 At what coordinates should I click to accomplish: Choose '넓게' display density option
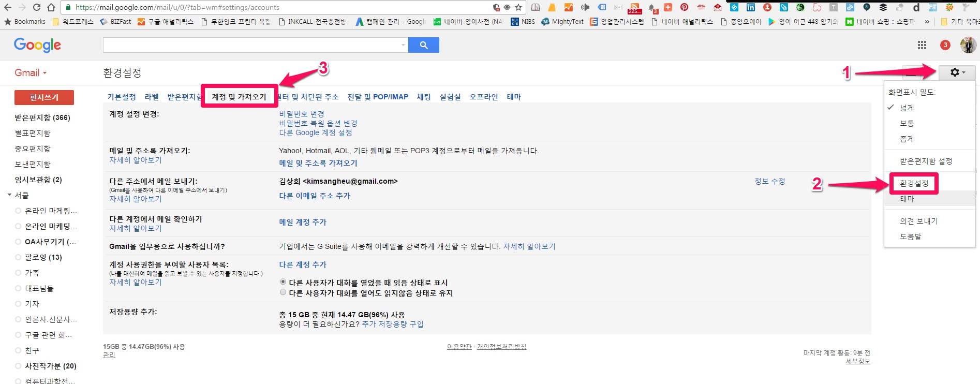pyautogui.click(x=907, y=108)
